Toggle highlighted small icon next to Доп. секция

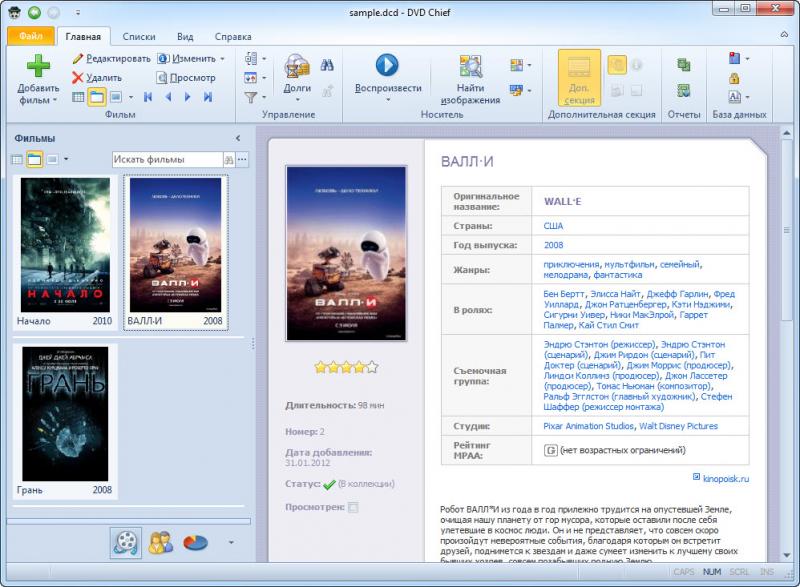[617, 65]
